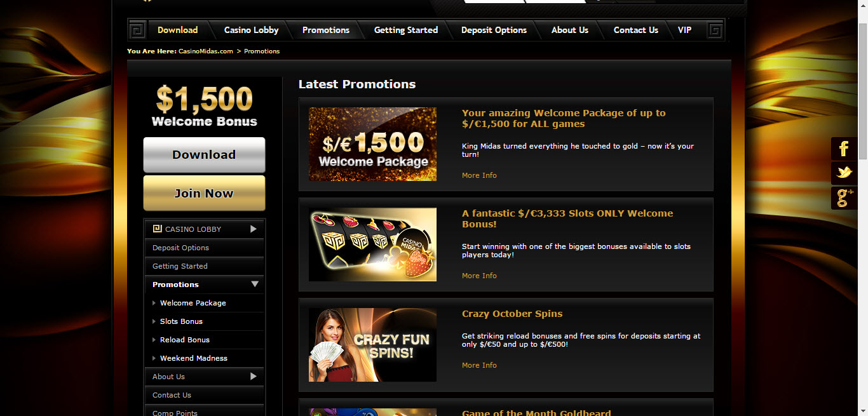Open the Twitter bird icon
The height and width of the screenshot is (416, 868).
[844, 173]
